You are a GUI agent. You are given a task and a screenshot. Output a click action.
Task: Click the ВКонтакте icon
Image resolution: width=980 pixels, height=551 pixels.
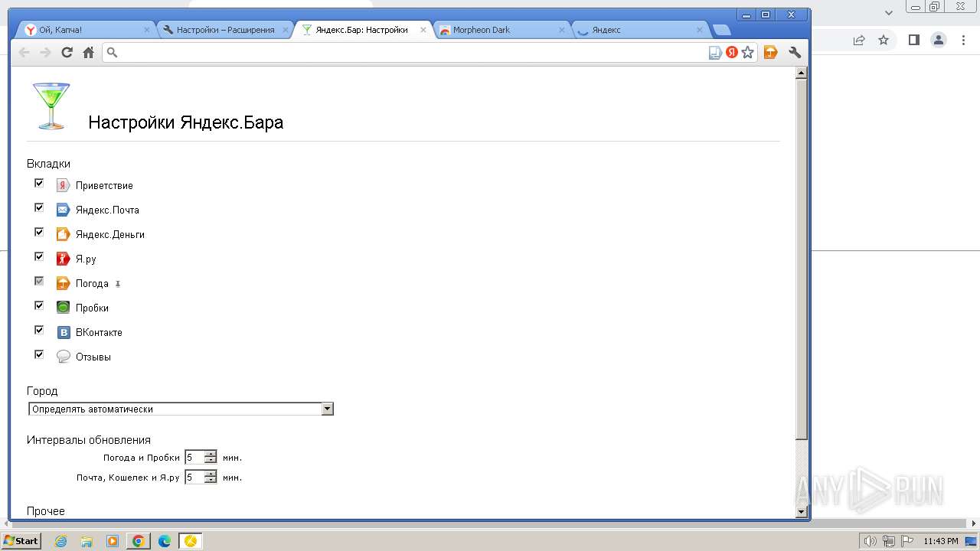63,332
